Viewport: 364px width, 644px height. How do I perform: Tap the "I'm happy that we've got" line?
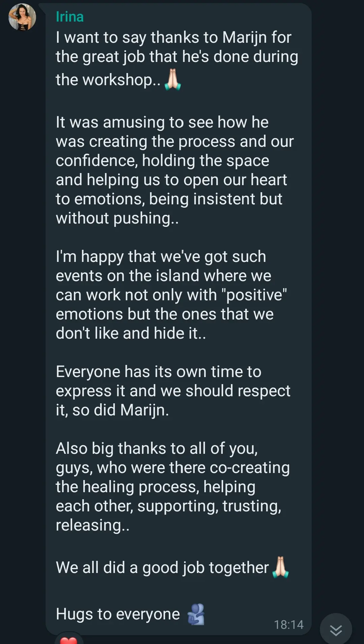161,257
